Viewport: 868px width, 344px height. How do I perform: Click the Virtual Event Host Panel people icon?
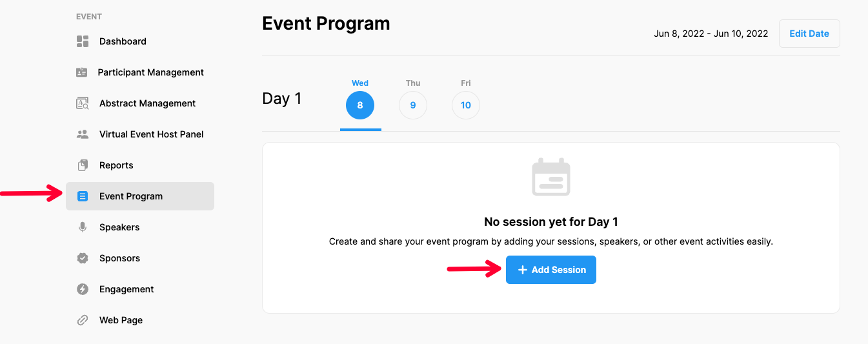[x=83, y=134]
